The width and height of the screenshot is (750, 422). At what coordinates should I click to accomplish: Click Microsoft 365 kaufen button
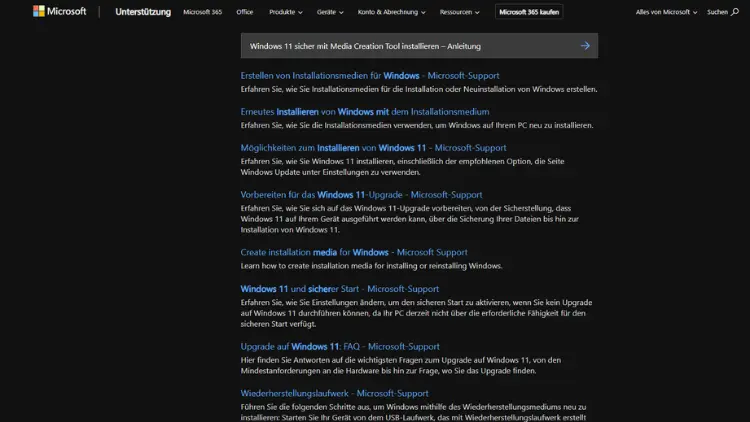tap(529, 12)
